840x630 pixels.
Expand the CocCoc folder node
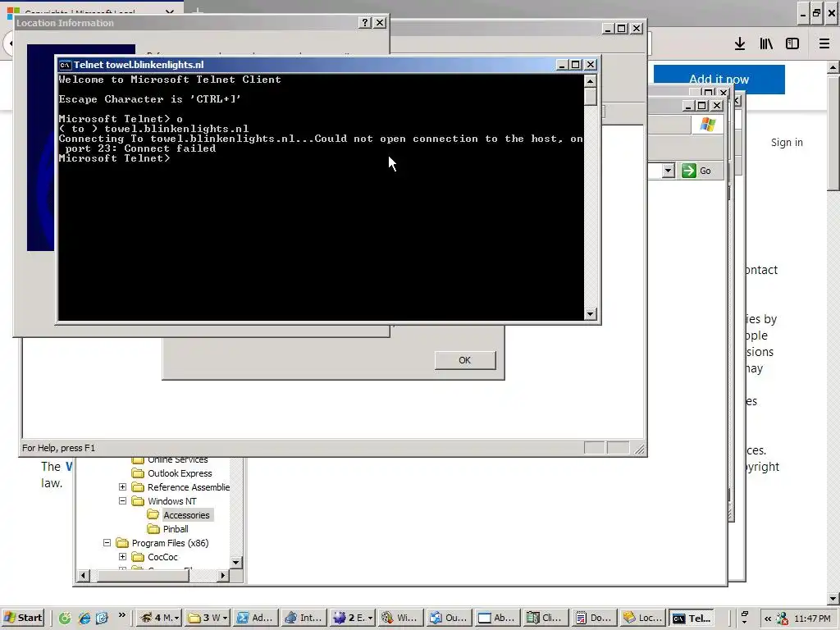[x=123, y=557]
